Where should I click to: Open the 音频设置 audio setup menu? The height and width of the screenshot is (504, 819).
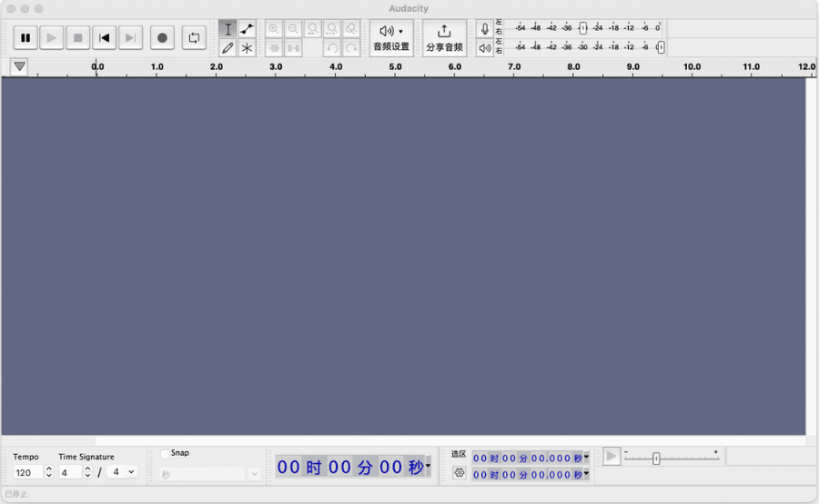[x=391, y=38]
